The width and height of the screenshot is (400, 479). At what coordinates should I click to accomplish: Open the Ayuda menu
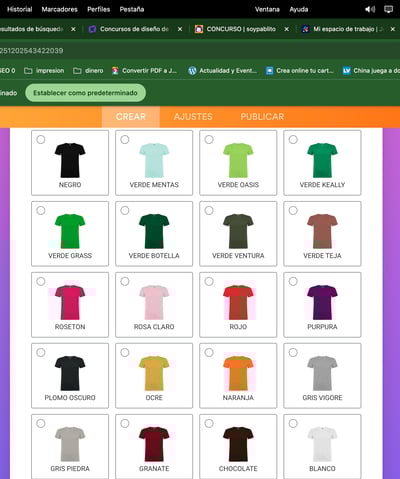299,9
